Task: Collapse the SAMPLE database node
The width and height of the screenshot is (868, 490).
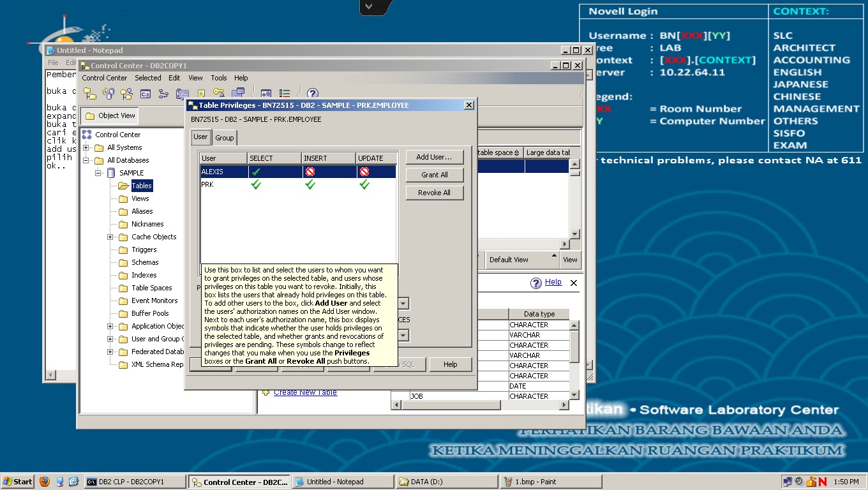Action: [98, 173]
